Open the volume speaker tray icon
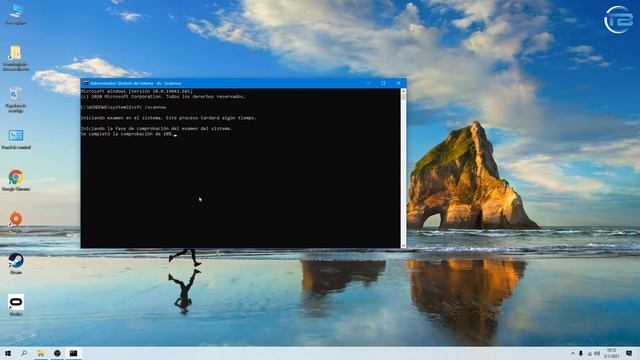 (597, 353)
